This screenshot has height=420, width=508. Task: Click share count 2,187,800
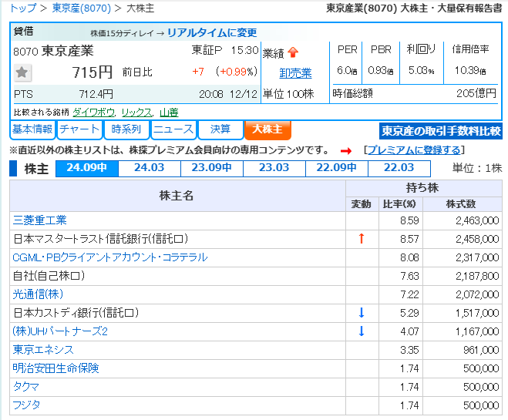(x=477, y=276)
